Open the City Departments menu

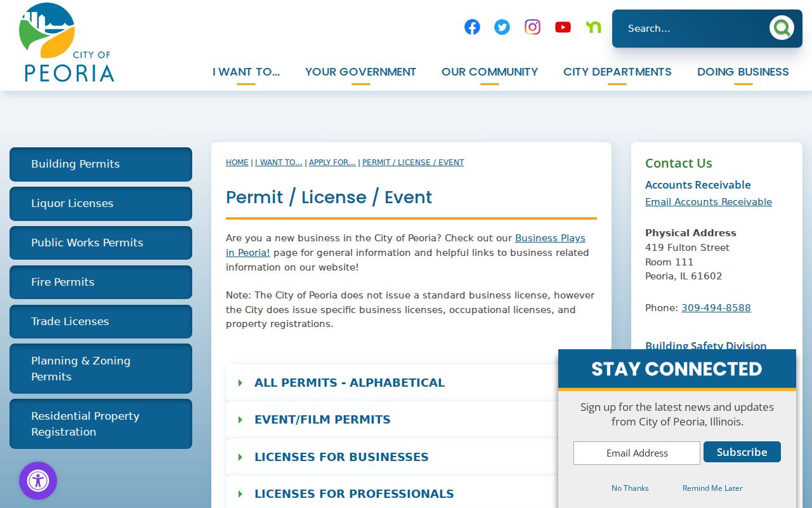[617, 72]
